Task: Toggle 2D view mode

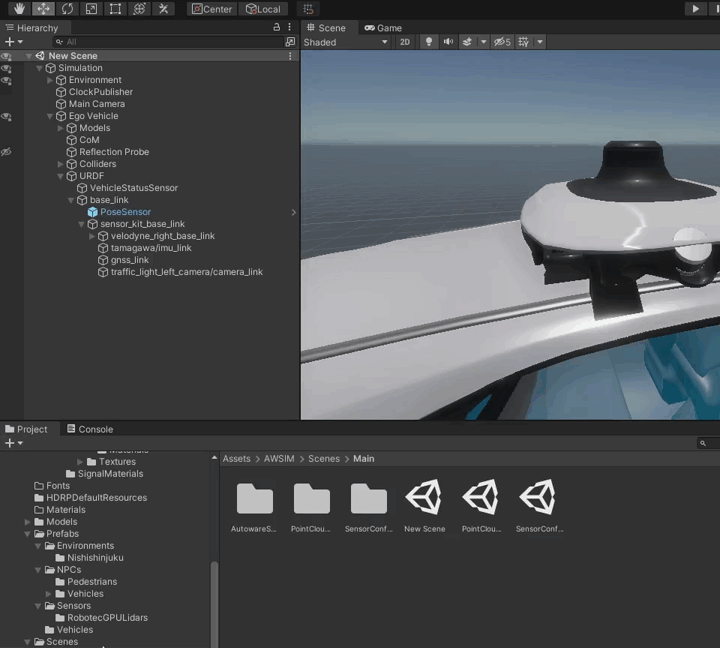Action: [x=405, y=42]
